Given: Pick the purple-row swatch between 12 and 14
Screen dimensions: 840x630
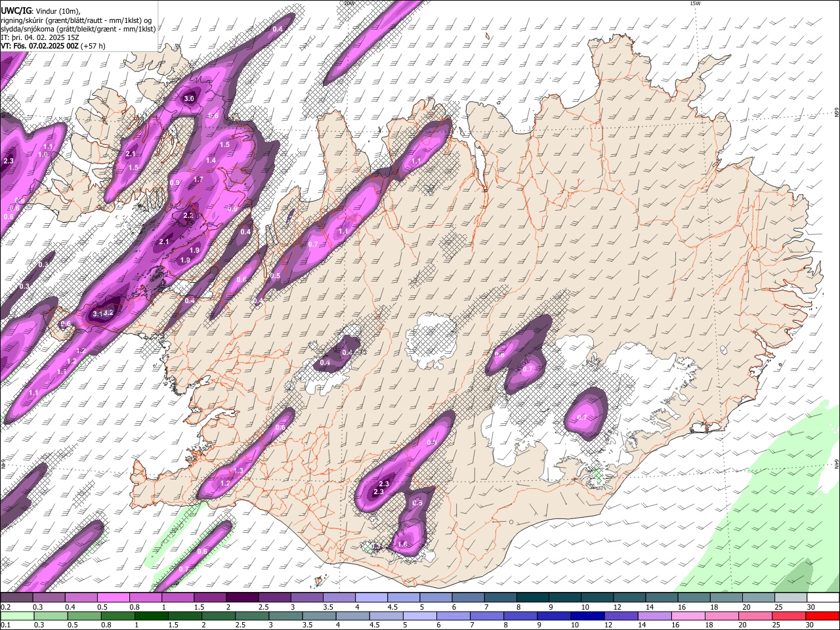Looking at the screenshot, I should click(630, 598).
